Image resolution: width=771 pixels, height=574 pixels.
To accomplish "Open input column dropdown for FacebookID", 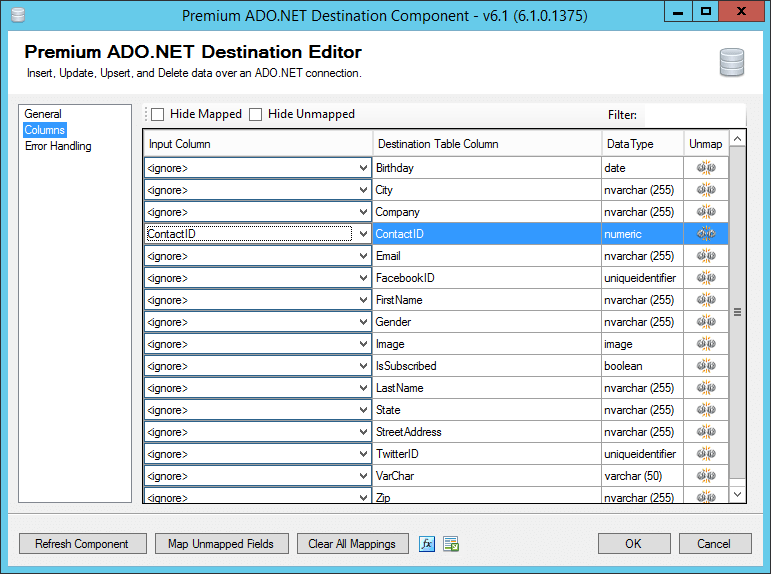I will (363, 278).
